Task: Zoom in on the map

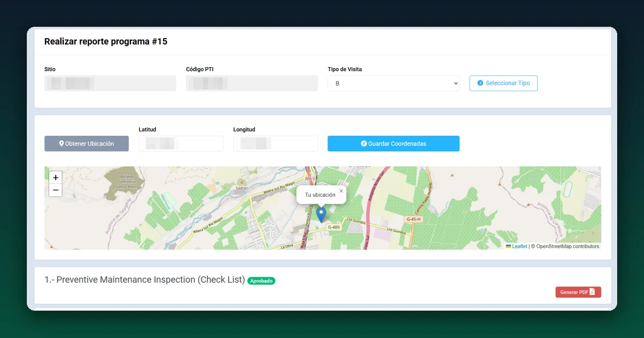Action: 56,178
